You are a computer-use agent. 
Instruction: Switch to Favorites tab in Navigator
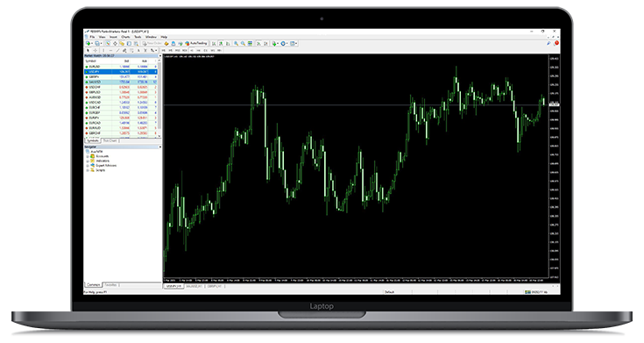click(110, 284)
